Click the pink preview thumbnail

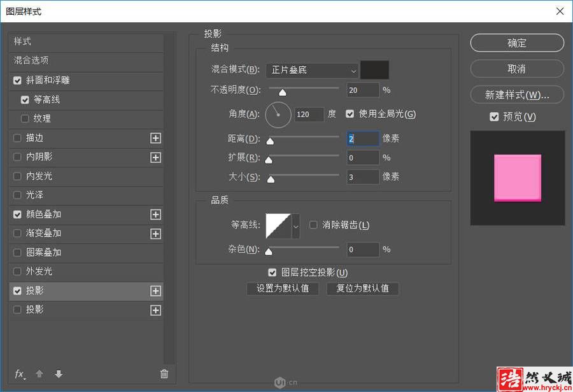coord(518,178)
